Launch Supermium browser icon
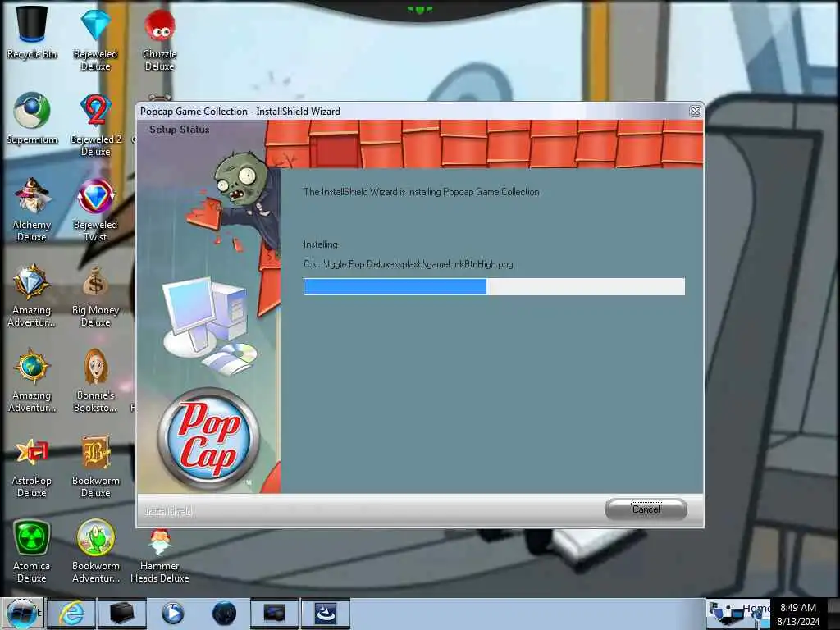Screen dimensions: 840x630 [x=32, y=118]
